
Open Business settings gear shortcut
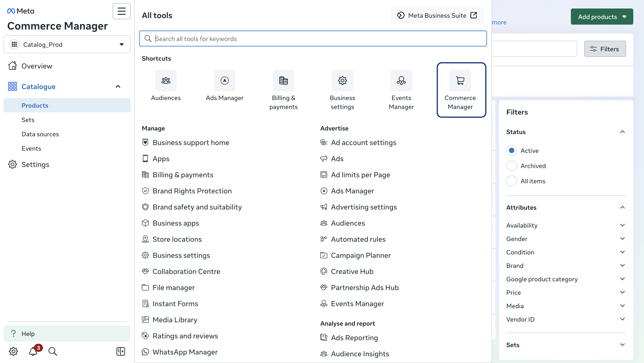(342, 81)
